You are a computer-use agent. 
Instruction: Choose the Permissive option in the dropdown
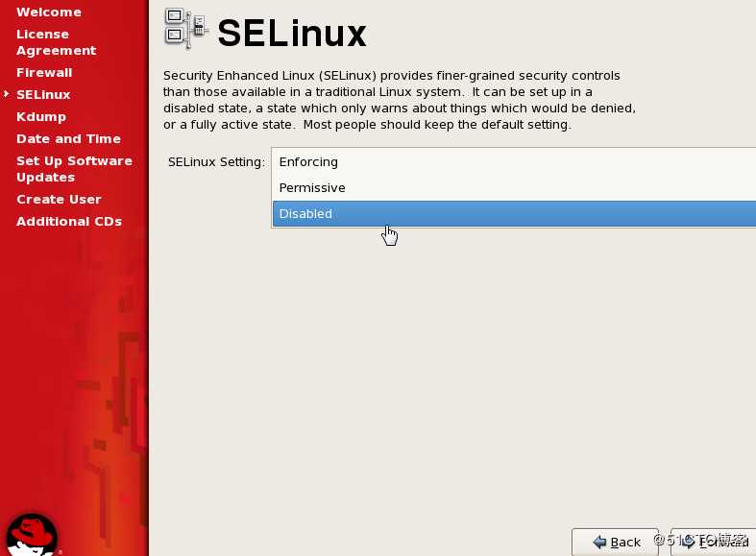pyautogui.click(x=312, y=188)
